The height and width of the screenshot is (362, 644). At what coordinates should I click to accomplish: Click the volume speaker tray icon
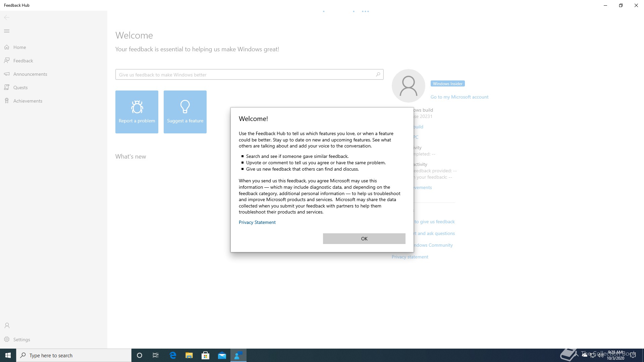(600, 355)
